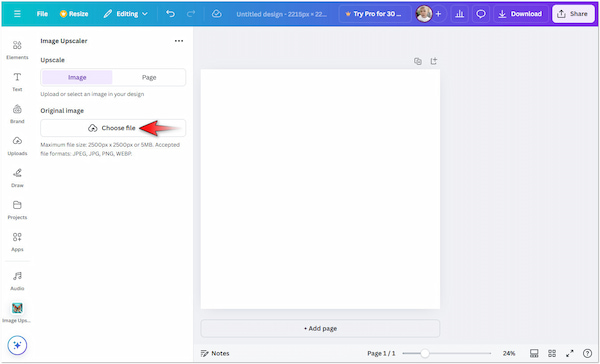Click the Canva AI sparkle assistant button
600x364 pixels.
[17, 345]
